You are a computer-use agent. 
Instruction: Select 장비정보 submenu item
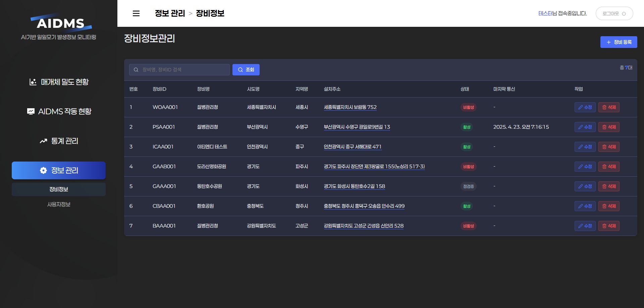(59, 189)
